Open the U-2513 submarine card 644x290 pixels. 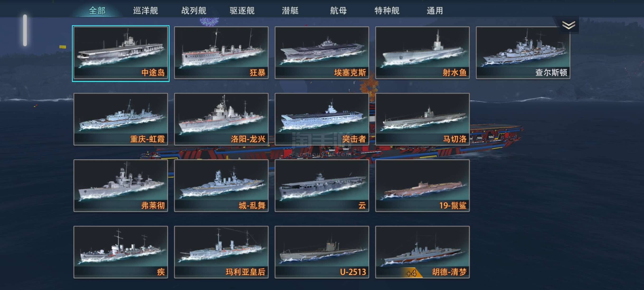(x=322, y=252)
